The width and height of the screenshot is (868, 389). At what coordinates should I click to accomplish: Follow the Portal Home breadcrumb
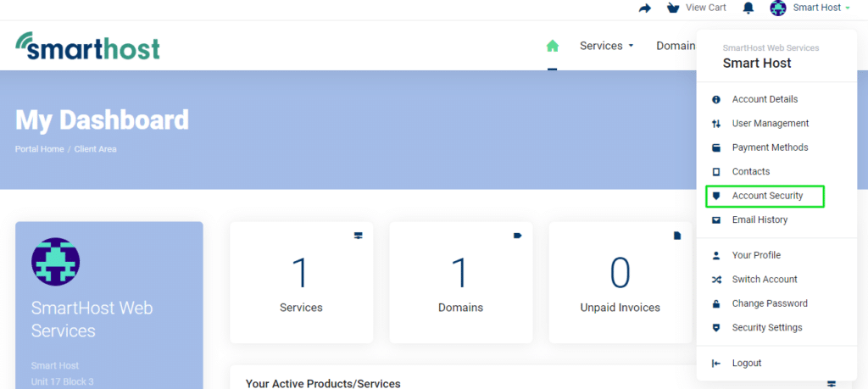pos(39,149)
